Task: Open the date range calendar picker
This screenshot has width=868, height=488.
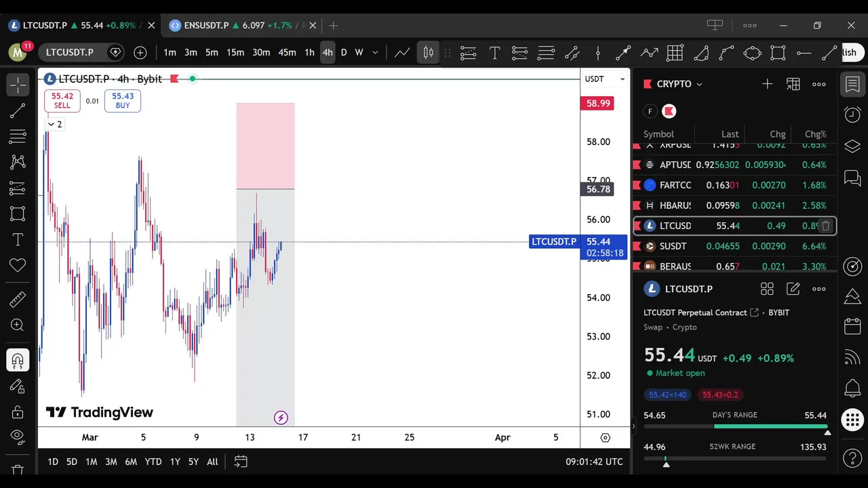Action: 241,462
